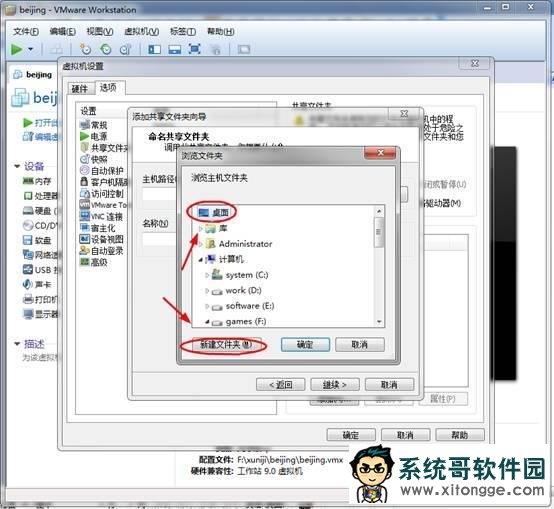The width and height of the screenshot is (554, 509).
Task: Select 高级 in settings list
Action: 94,262
